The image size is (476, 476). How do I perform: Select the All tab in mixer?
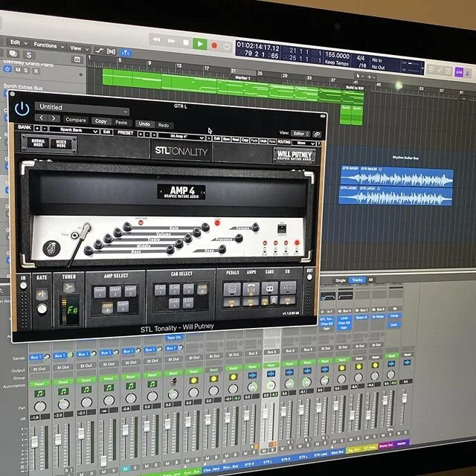point(370,280)
